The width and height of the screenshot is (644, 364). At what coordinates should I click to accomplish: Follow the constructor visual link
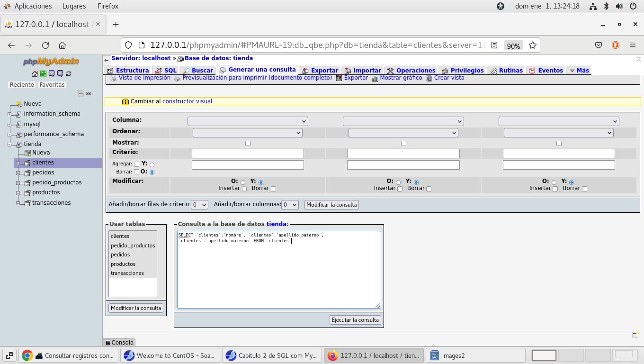pos(187,101)
